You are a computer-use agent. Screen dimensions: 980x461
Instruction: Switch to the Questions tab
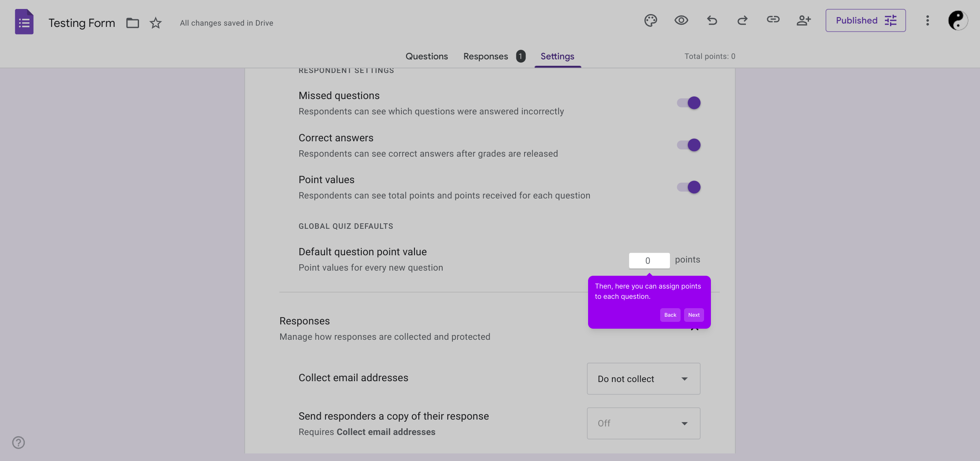tap(426, 56)
